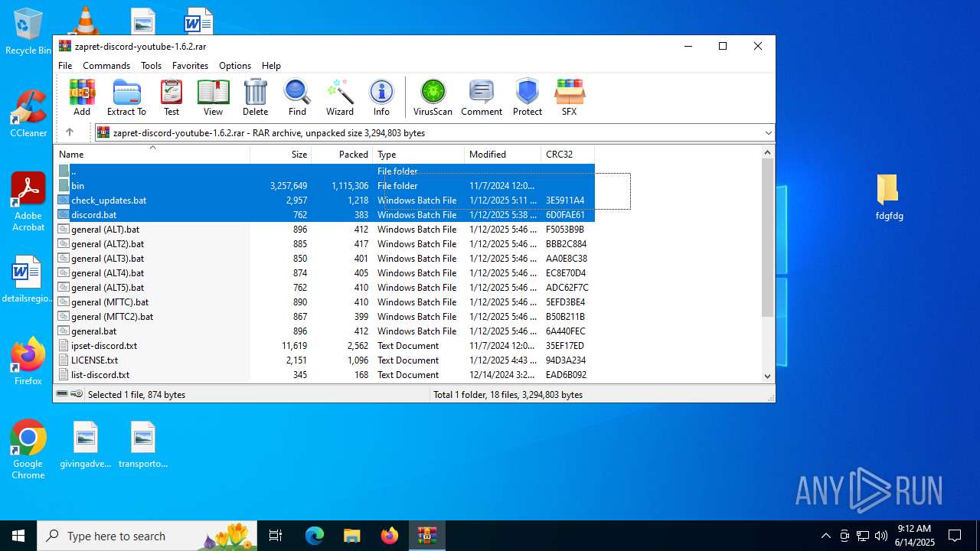Screen dimensions: 980x551
Task: Select the givingadve... desktop file
Action: coord(86,445)
